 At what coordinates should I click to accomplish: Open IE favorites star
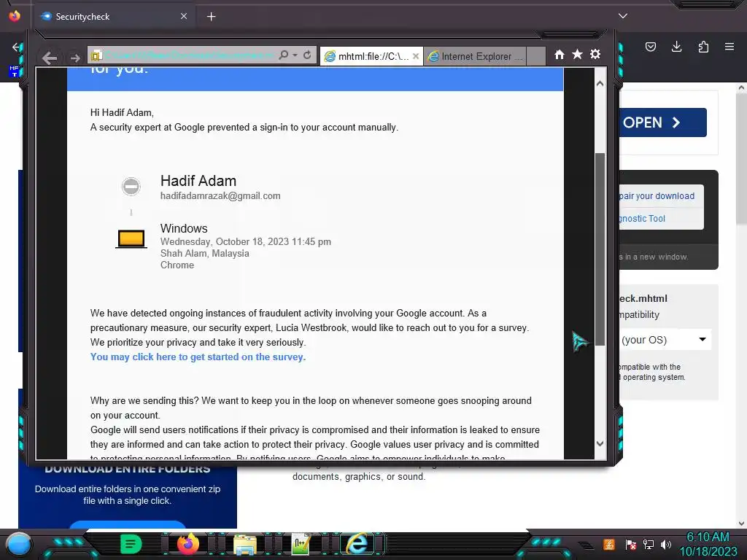click(x=577, y=54)
